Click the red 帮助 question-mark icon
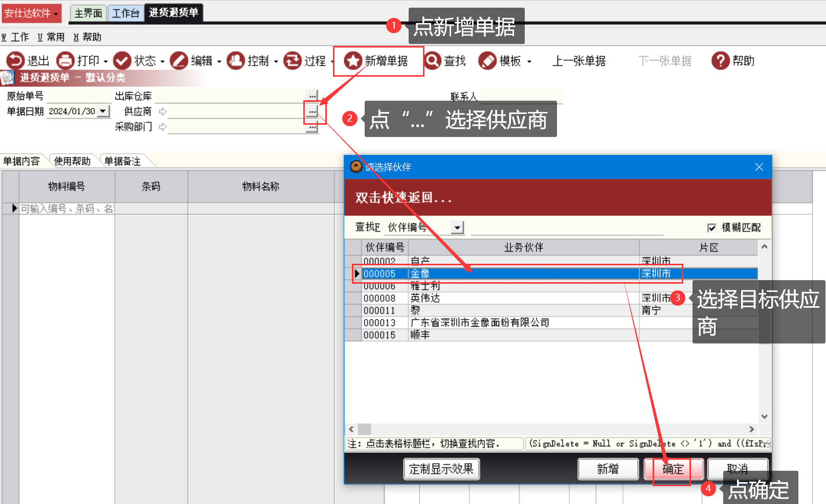This screenshot has height=504, width=826. (x=720, y=61)
